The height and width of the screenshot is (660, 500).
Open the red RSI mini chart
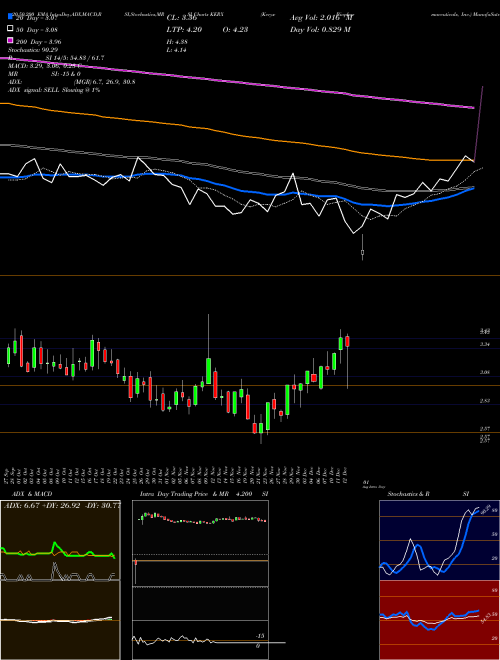pos(439,620)
